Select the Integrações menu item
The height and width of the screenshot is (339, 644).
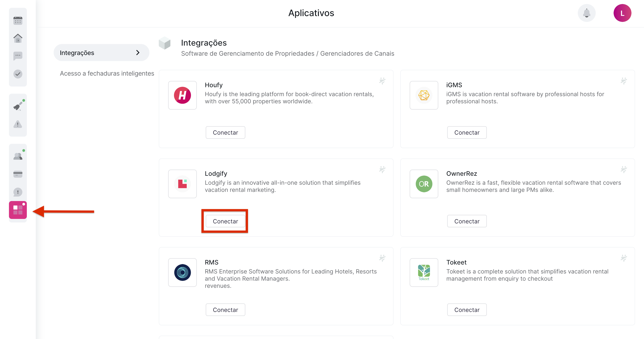coord(77,53)
